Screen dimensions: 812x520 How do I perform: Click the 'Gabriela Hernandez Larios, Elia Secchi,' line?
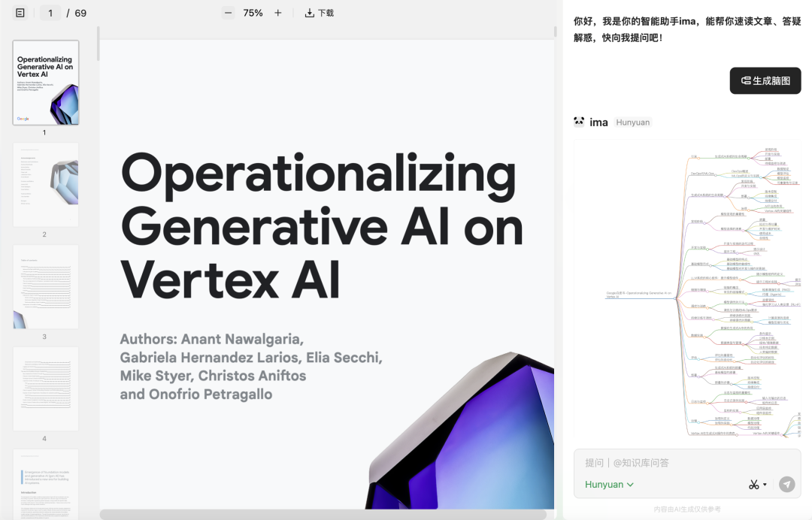pos(251,358)
